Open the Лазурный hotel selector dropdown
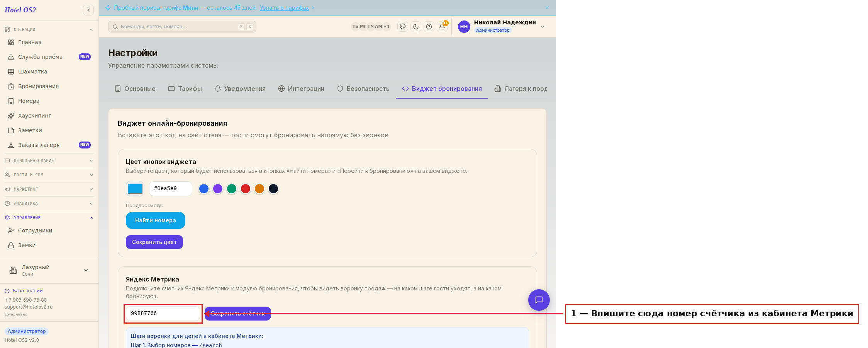 coord(49,270)
